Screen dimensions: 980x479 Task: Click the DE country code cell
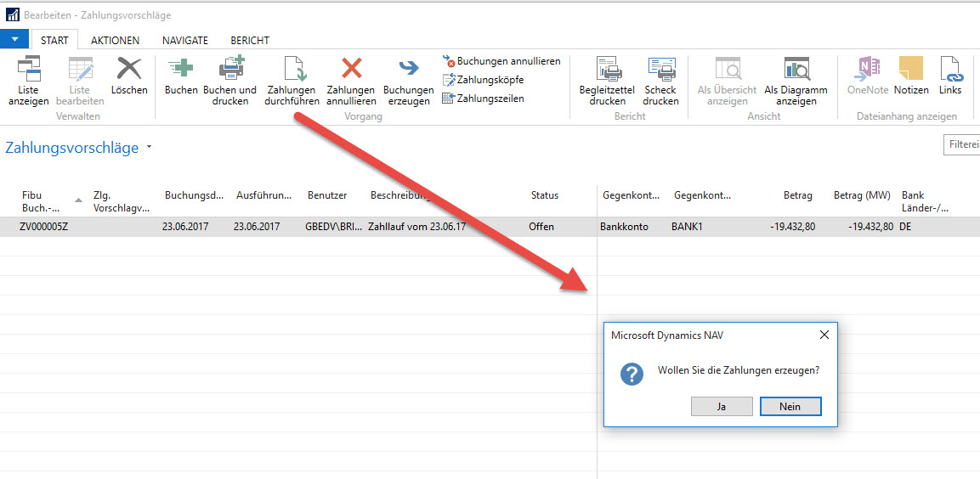(905, 227)
